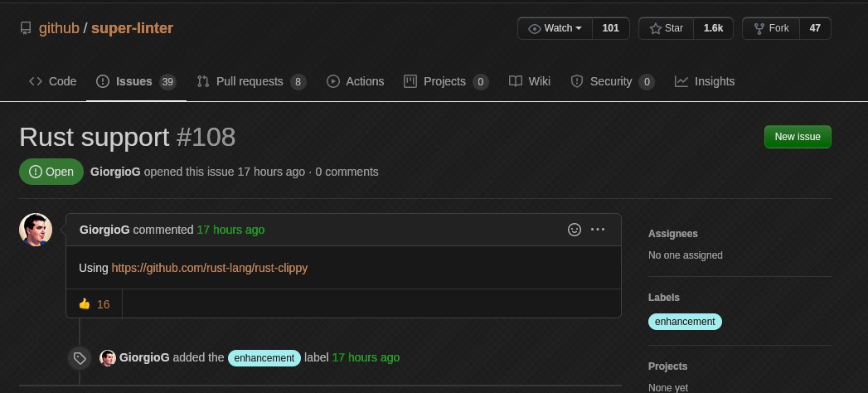Open the super-linter repository link
Viewport: 868px width, 393px height.
point(133,28)
